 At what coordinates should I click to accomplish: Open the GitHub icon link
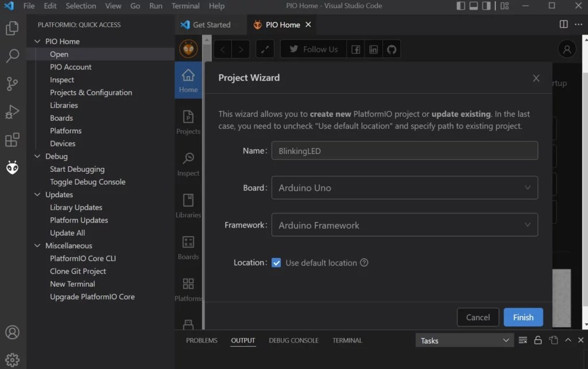point(392,49)
